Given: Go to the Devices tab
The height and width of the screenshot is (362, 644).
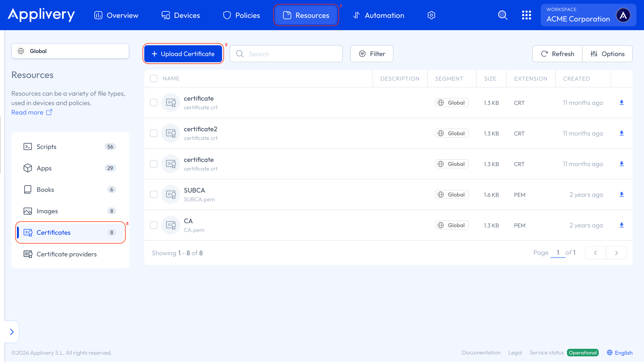Looking at the screenshot, I should tap(181, 15).
